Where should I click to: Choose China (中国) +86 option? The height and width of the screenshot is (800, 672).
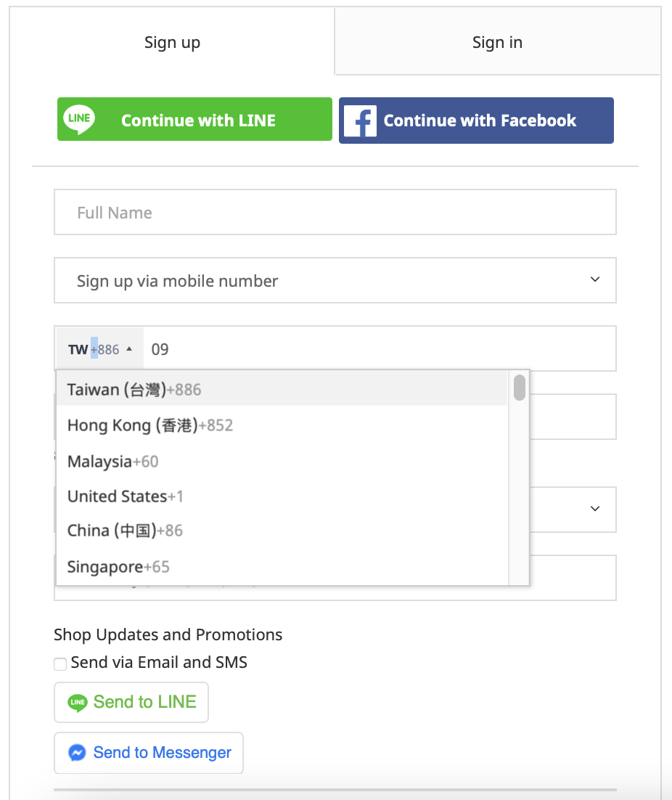coord(282,531)
